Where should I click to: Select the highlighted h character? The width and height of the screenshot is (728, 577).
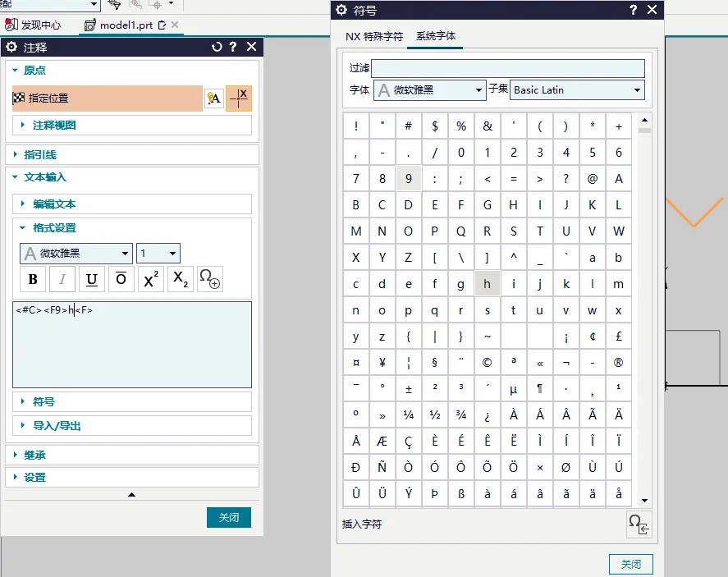[487, 284]
